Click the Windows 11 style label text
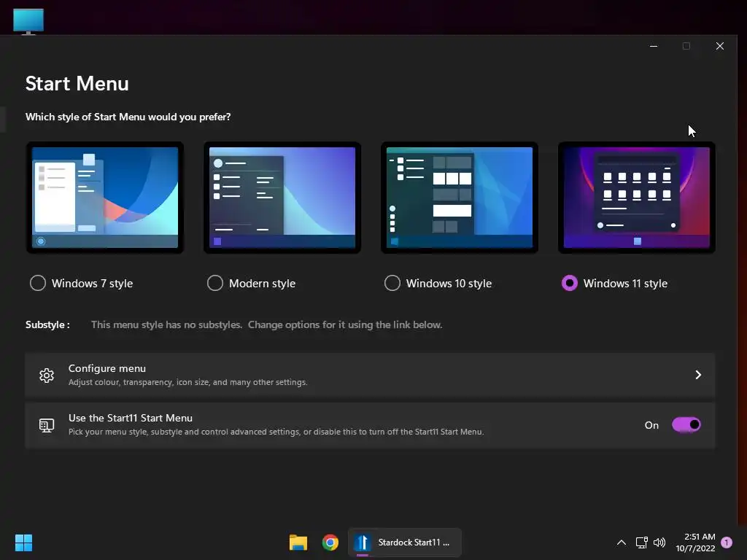Viewport: 747px width, 560px height. pyautogui.click(x=625, y=284)
